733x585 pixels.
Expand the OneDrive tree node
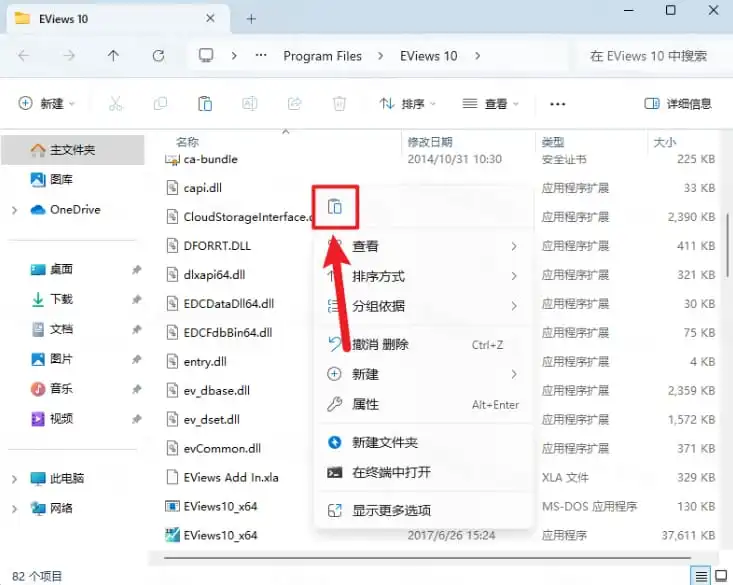click(14, 210)
